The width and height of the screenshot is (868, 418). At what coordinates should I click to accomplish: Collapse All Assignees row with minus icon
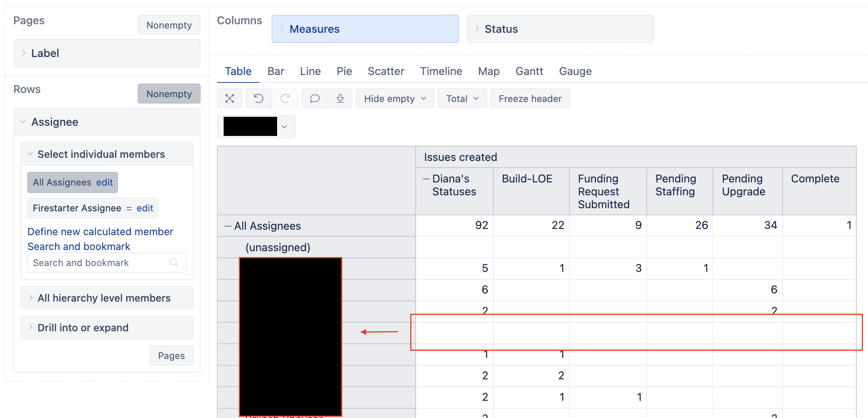[228, 226]
